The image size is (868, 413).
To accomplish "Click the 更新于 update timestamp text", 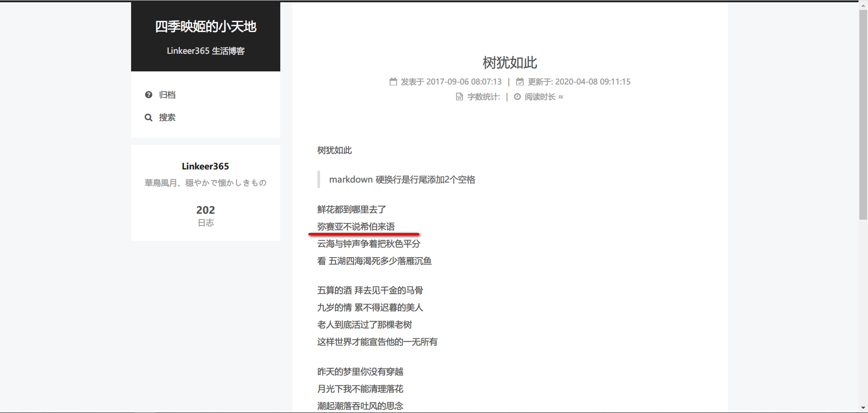I will pyautogui.click(x=579, y=82).
